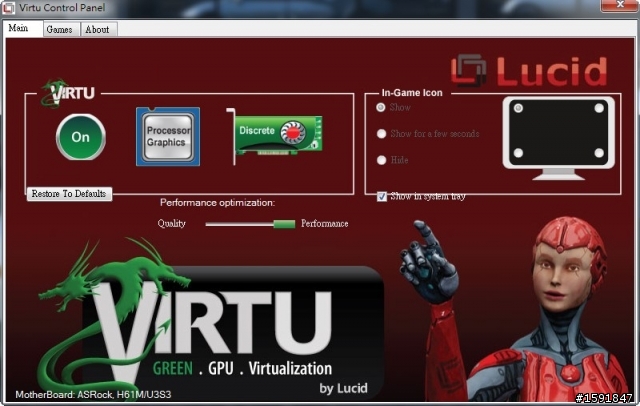Click the Virtu Control Panel title bar icon
This screenshot has width=640, height=406.
click(9, 7)
